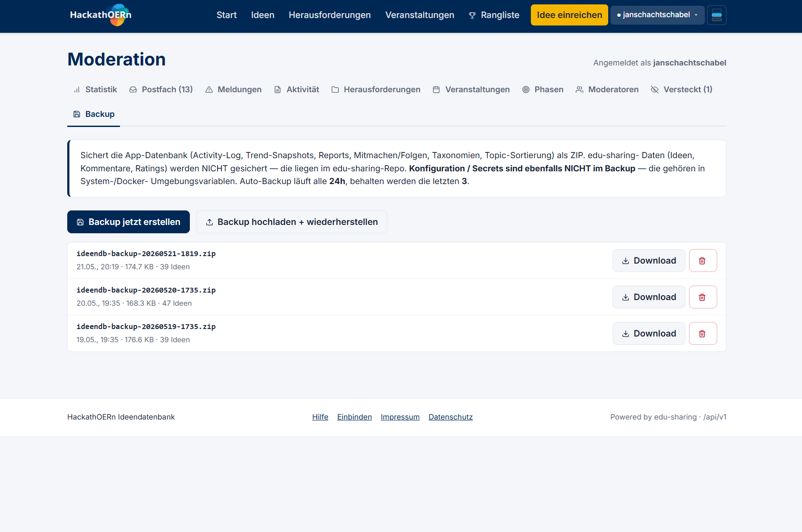The width and height of the screenshot is (802, 532).
Task: Open the Impressum footer link
Action: pos(400,417)
